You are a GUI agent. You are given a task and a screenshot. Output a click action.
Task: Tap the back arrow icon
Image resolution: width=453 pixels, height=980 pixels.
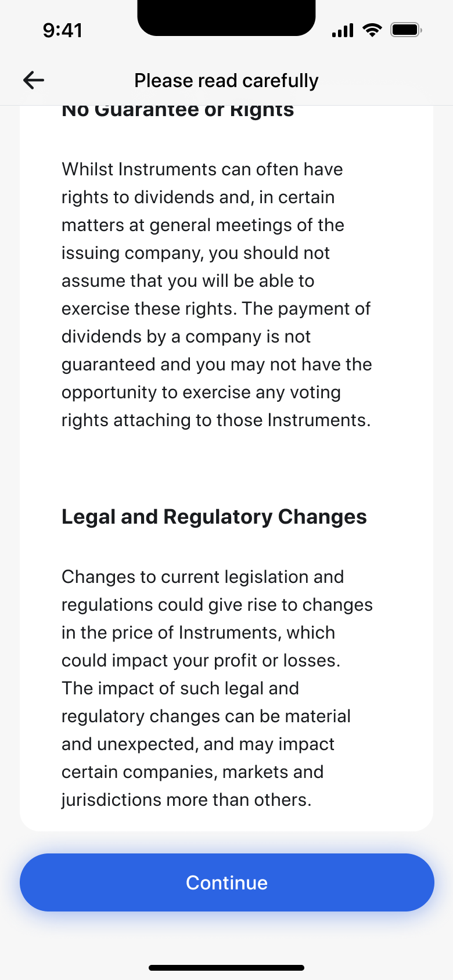[x=34, y=80]
